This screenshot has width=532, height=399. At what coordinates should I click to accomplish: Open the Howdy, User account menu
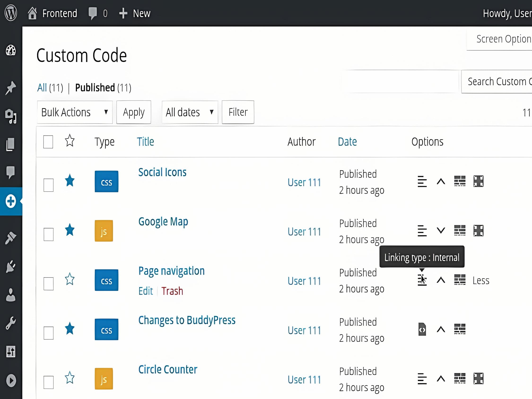(507, 14)
